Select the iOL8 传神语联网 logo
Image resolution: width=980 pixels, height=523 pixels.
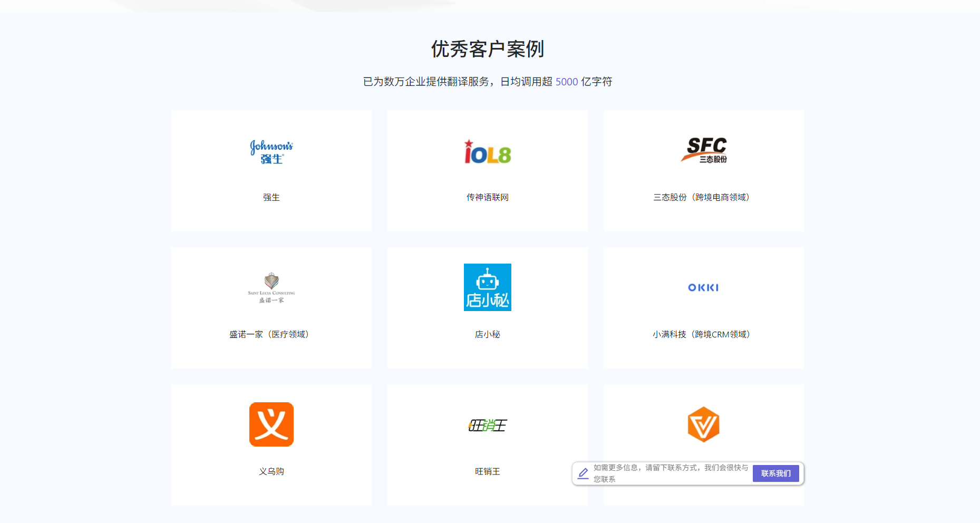[487, 153]
